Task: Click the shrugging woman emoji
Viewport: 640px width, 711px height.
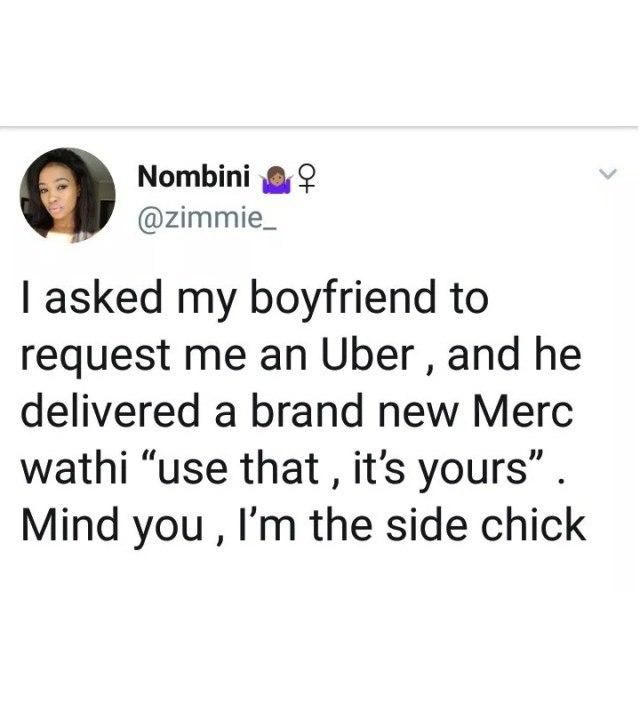Action: (275, 180)
